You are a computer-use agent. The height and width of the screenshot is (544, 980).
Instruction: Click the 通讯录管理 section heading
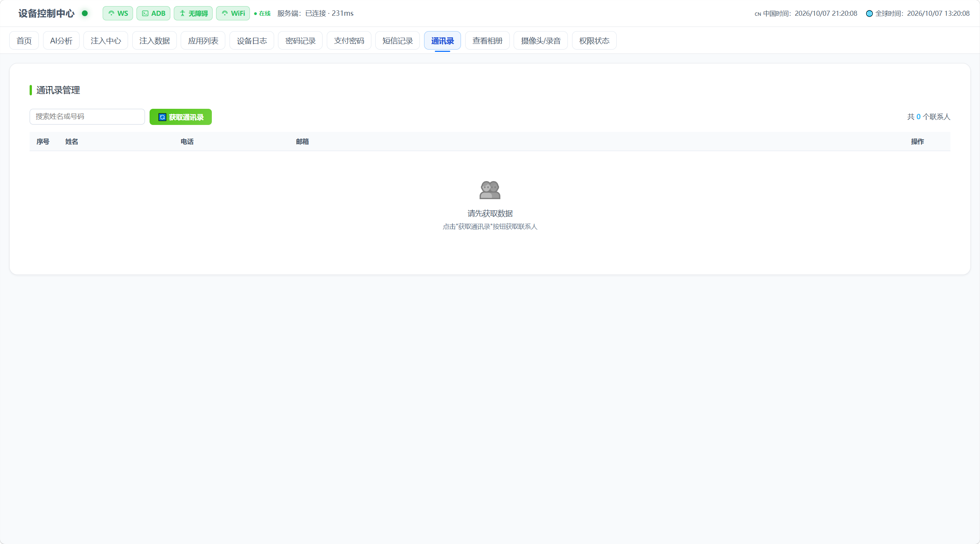(x=58, y=90)
